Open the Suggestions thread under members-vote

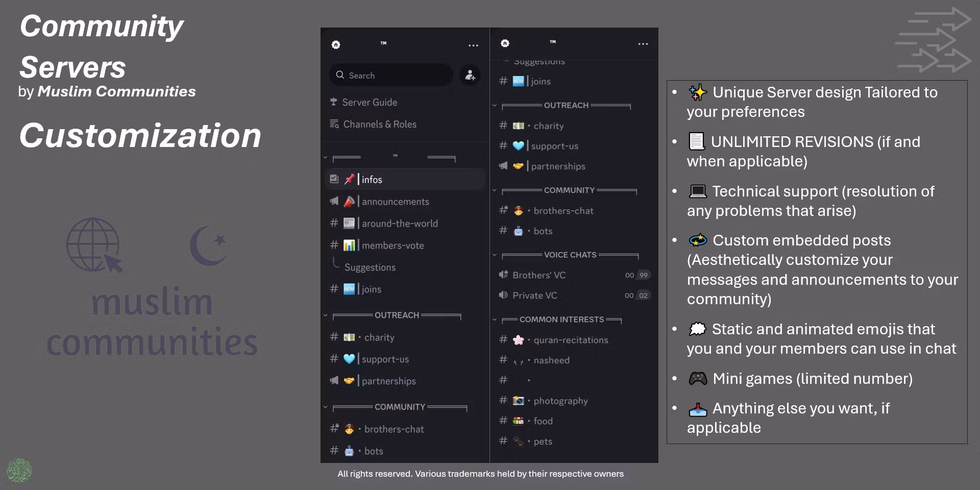click(x=370, y=267)
